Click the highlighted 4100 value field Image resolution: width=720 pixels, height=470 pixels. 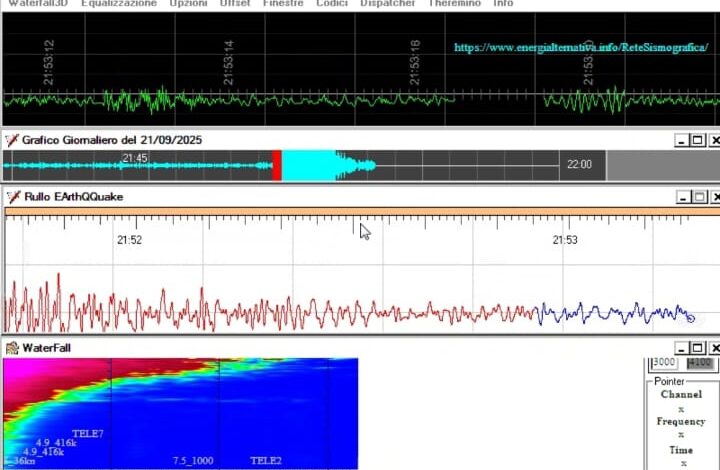coord(699,363)
